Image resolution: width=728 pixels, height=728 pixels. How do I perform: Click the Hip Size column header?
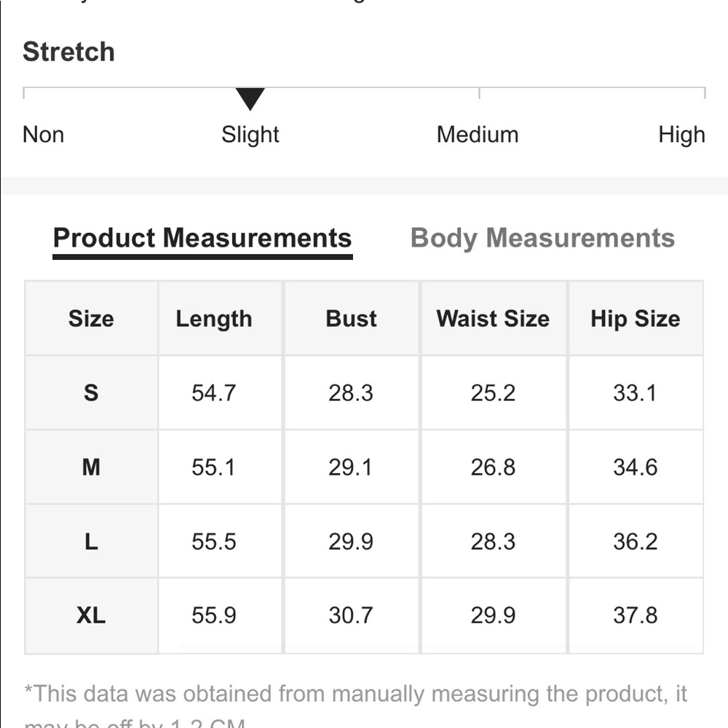(635, 319)
